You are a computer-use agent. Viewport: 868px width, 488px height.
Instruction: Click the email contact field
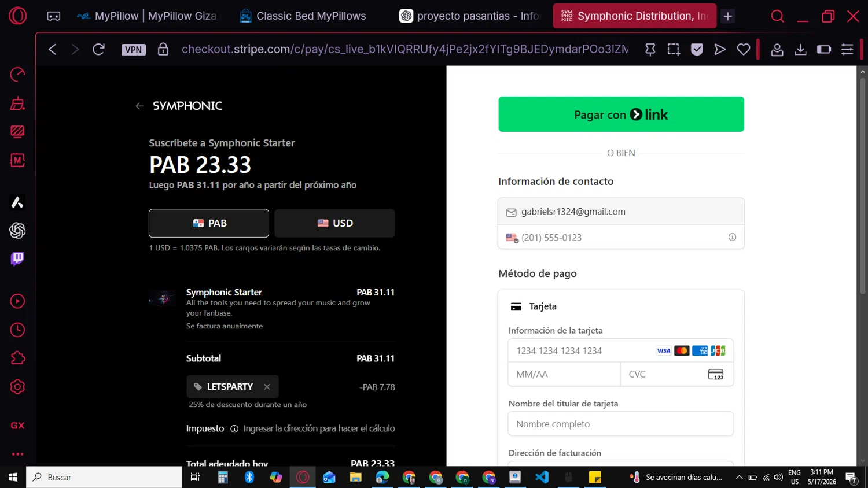[621, 212]
